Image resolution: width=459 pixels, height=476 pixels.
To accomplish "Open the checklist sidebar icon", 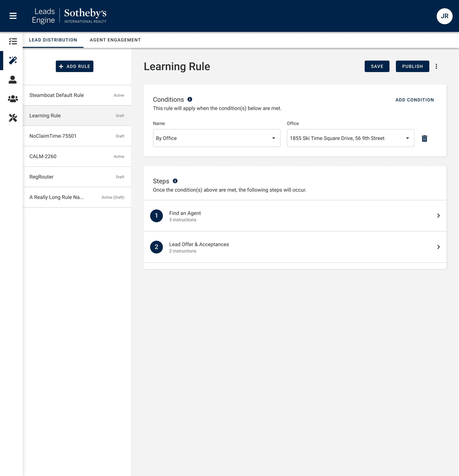I will click(13, 41).
